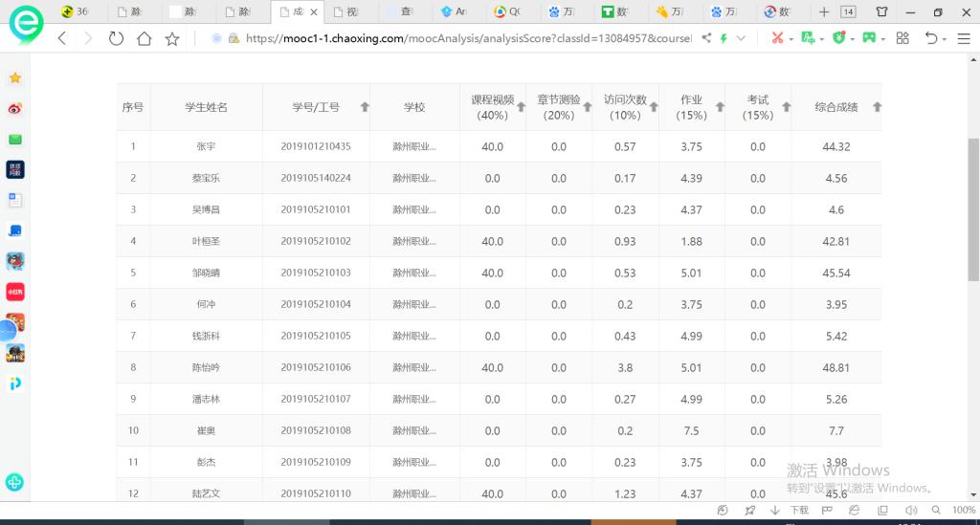Mute page sound via speaker icon
This screenshot has height=525, width=980.
tap(911, 511)
